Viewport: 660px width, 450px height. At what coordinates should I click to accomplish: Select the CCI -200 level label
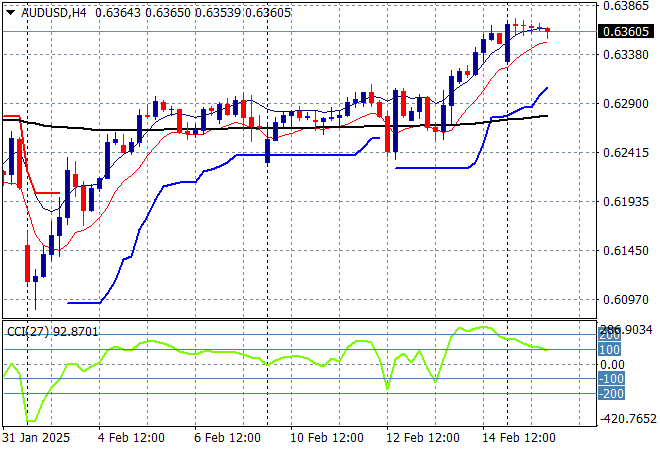612,394
